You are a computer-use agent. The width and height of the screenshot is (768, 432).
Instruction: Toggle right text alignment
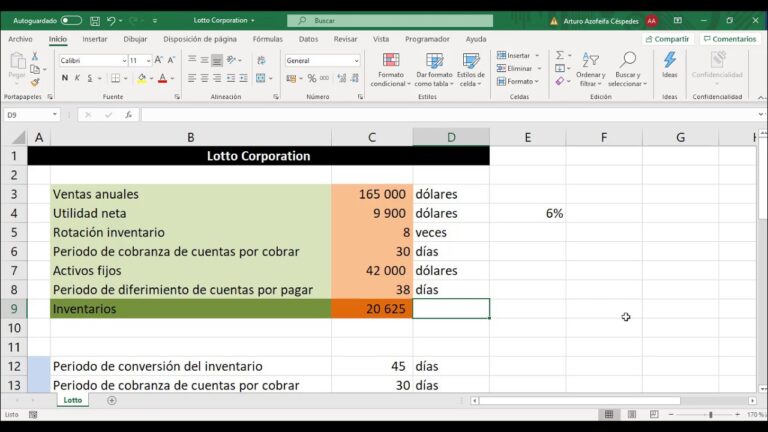click(x=217, y=78)
